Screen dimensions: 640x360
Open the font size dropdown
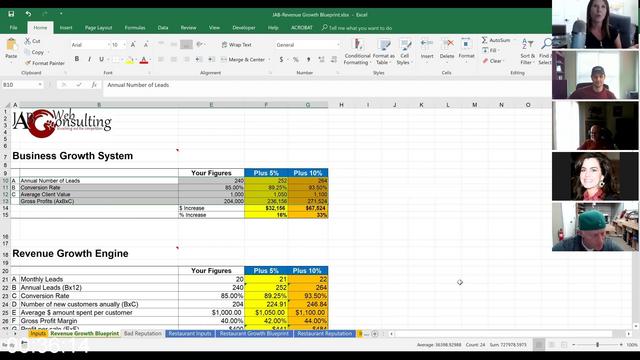124,45
